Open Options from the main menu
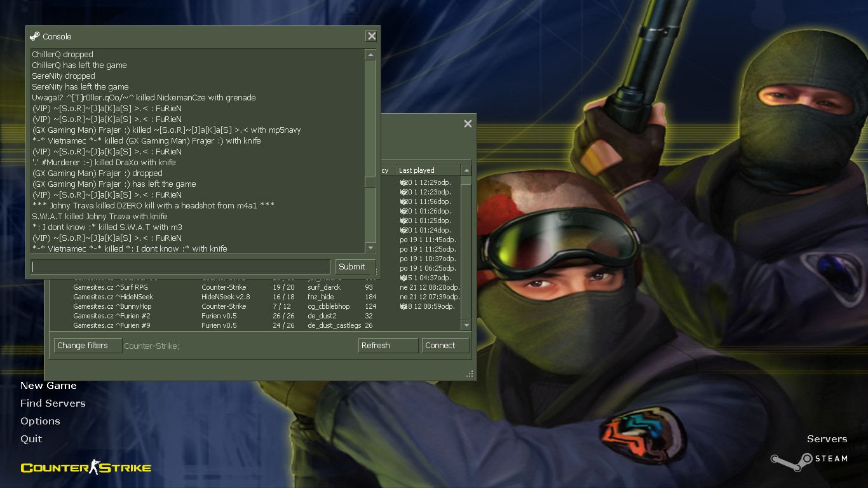The height and width of the screenshot is (488, 868). [40, 421]
